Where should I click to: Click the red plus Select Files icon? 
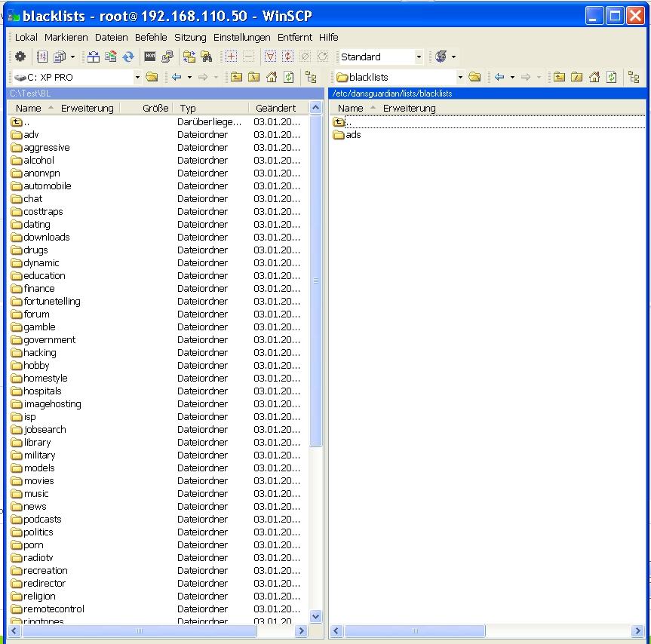click(x=231, y=57)
